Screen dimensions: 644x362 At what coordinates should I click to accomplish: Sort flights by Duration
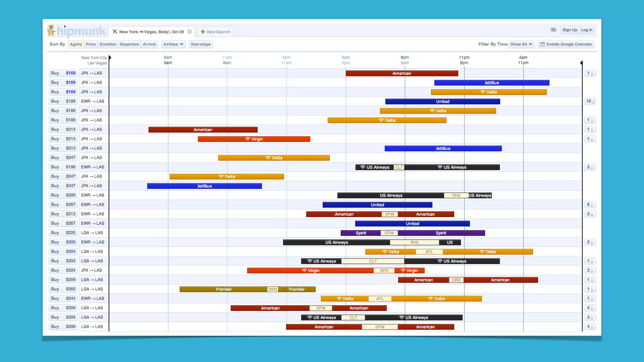click(x=108, y=44)
